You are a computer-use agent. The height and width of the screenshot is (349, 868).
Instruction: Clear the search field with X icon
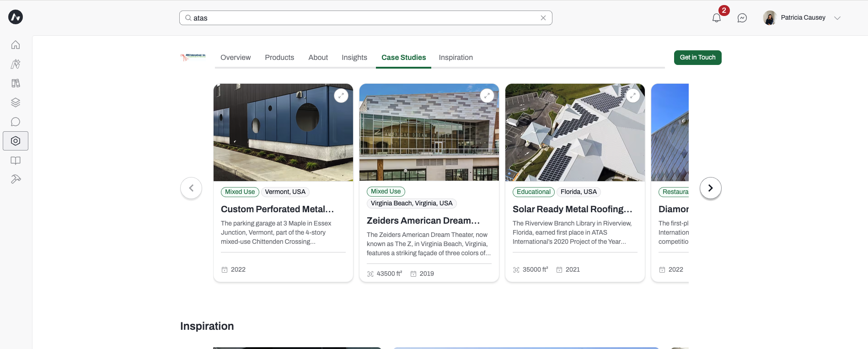(543, 18)
